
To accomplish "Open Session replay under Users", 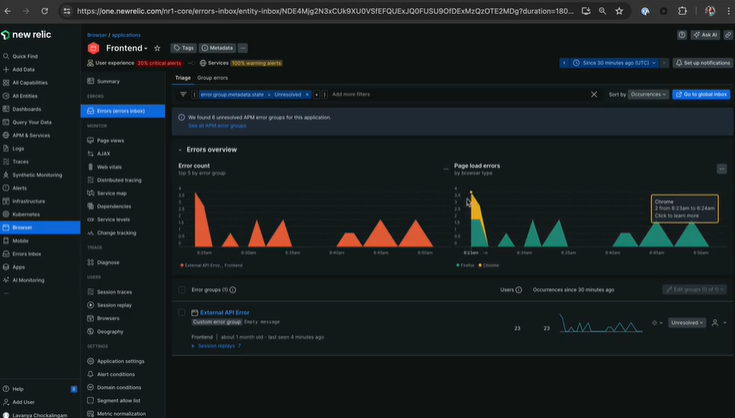I will click(114, 305).
